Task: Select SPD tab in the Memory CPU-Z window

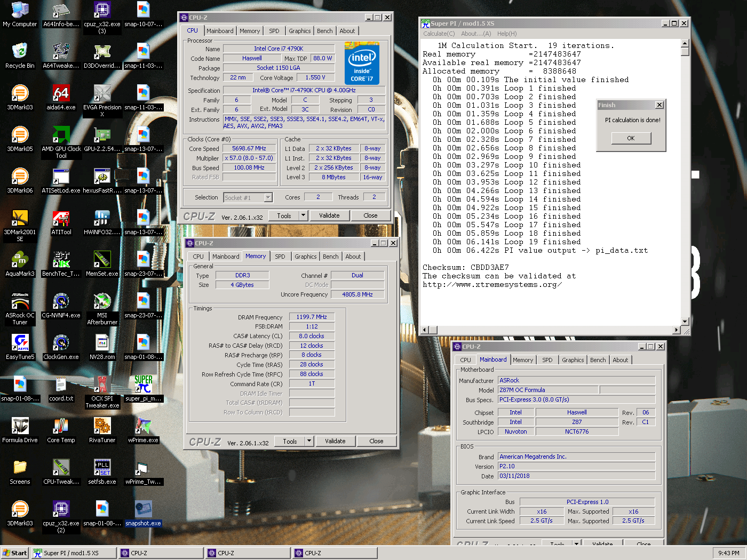Action: 280,257
